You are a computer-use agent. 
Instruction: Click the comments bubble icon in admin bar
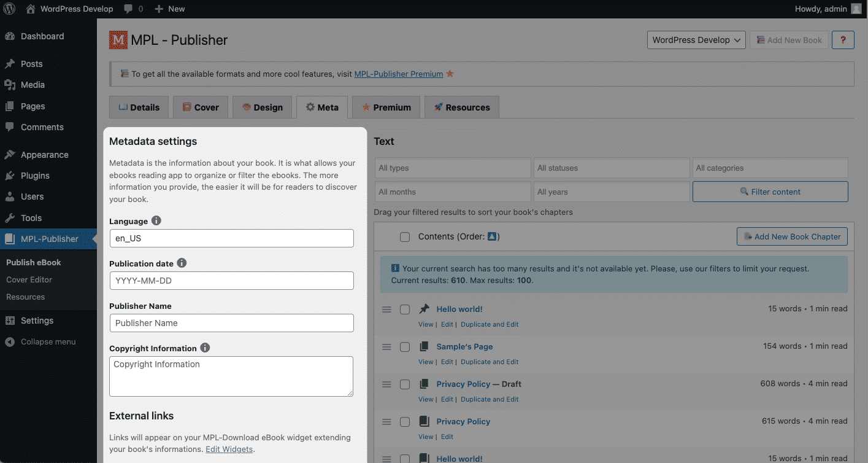point(128,9)
